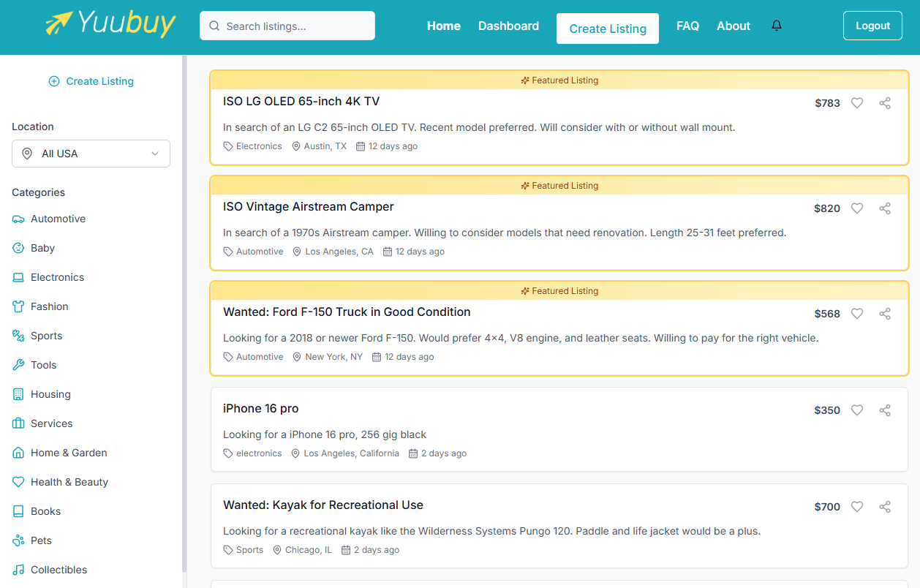Click the Electronics laptop icon in sidebar
920x588 pixels.
pyautogui.click(x=18, y=277)
